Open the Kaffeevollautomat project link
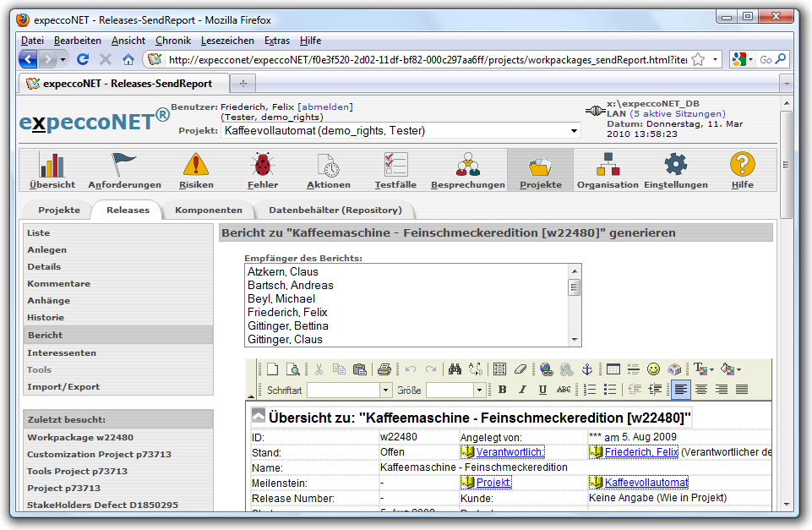 [x=646, y=483]
